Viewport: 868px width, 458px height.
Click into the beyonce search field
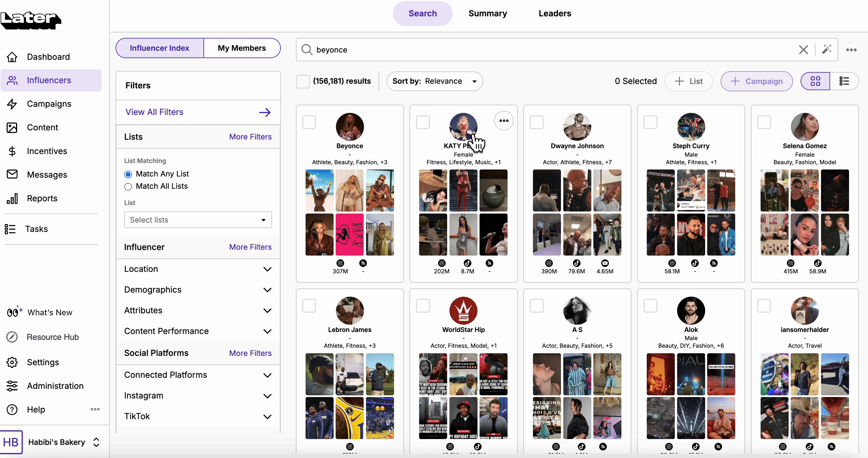(x=552, y=50)
